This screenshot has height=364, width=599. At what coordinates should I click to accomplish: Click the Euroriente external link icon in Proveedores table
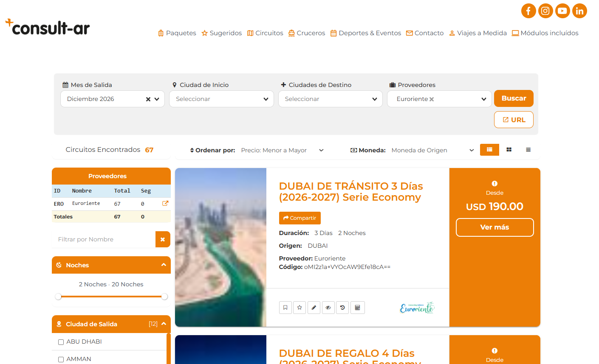[x=165, y=203]
